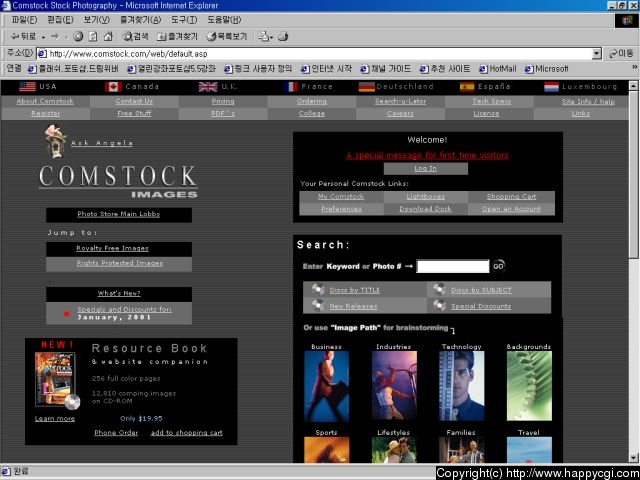Open the Search (검색) toolbar button
The height and width of the screenshot is (480, 640).
click(136, 37)
